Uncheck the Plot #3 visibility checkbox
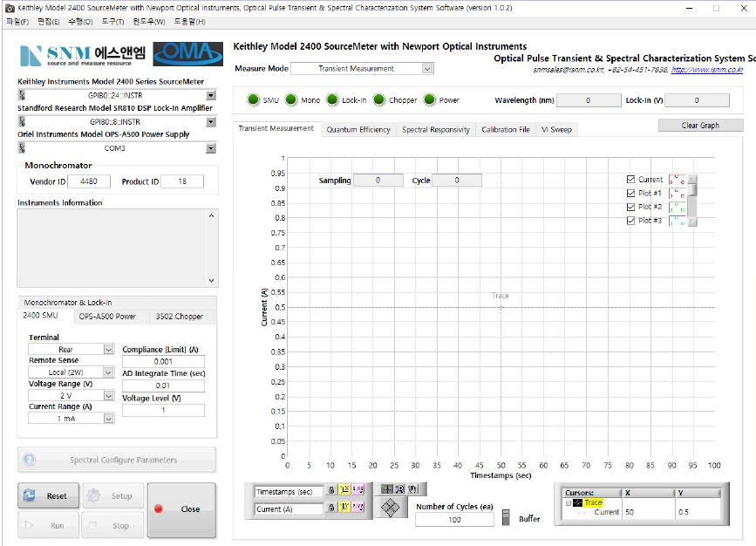This screenshot has height=546, width=756. pyautogui.click(x=630, y=221)
